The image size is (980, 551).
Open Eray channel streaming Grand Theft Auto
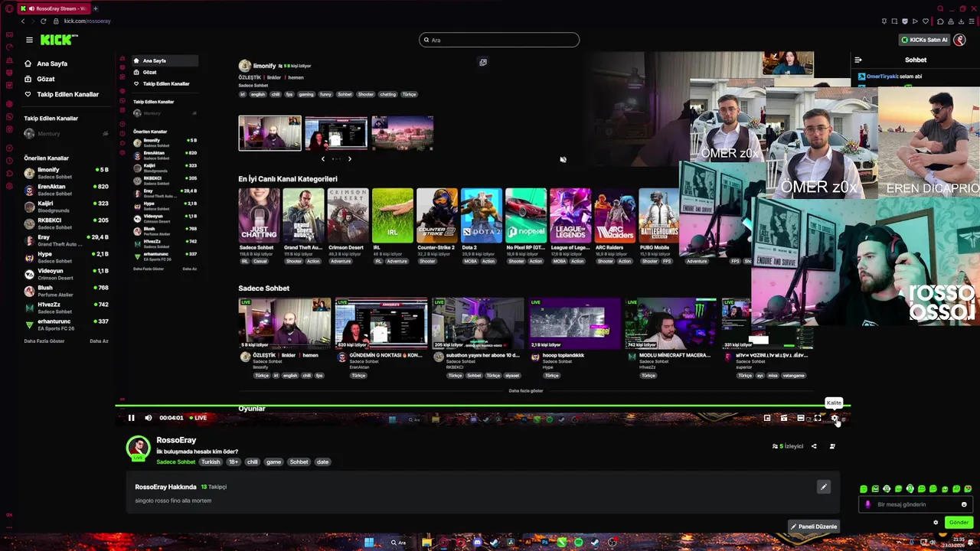point(66,240)
